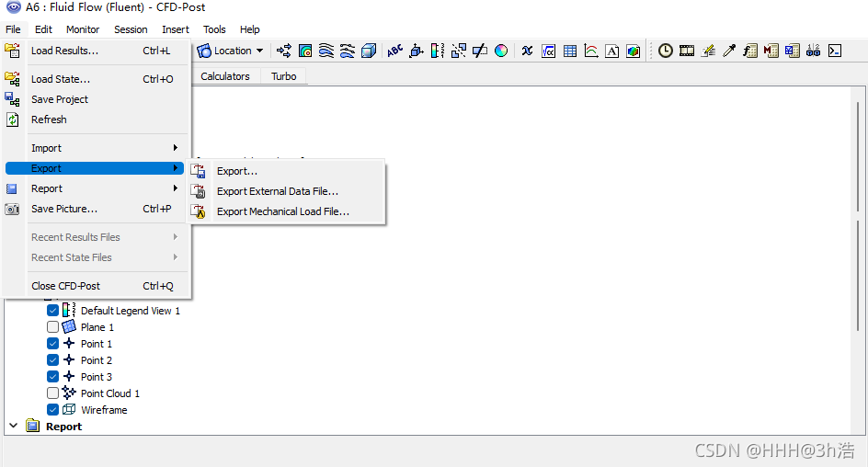Open the Location dropdown in toolbar
The image size is (868, 467).
(230, 51)
